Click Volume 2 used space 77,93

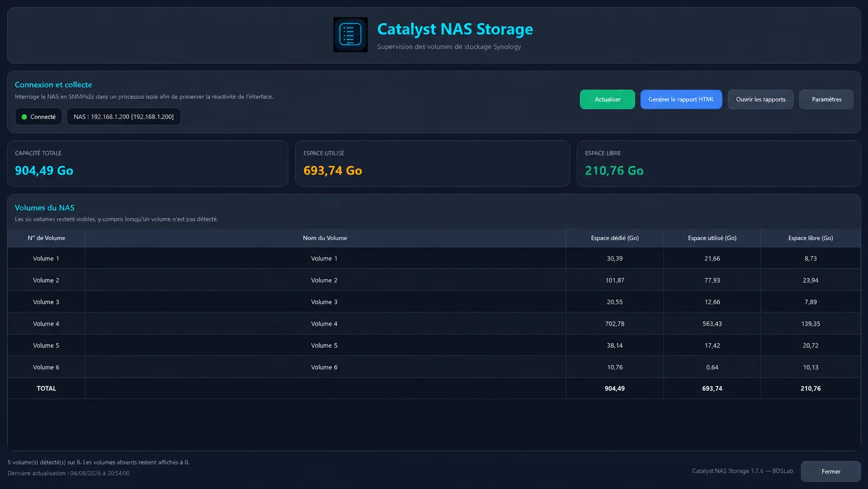[x=712, y=280]
